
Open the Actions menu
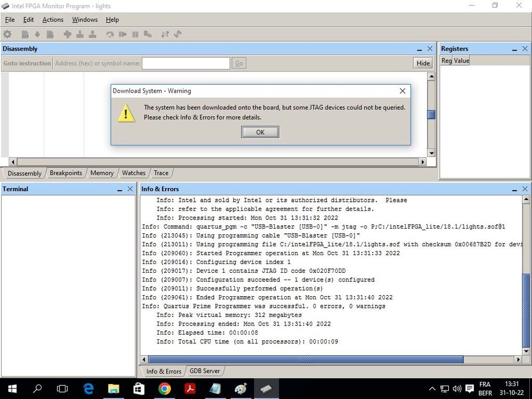click(x=53, y=20)
